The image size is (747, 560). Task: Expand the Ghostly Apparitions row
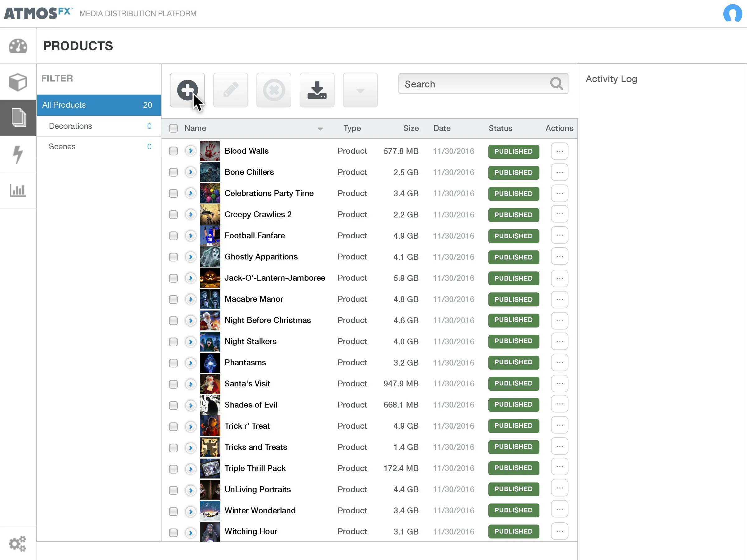190,257
